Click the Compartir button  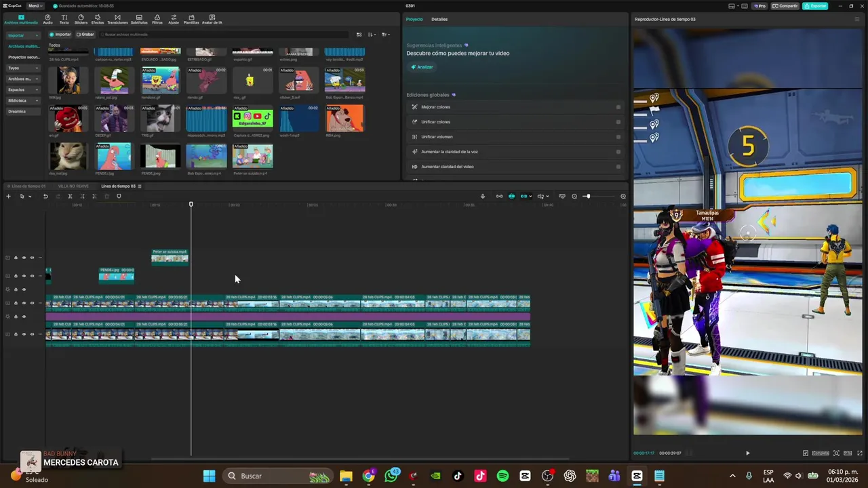click(x=785, y=6)
